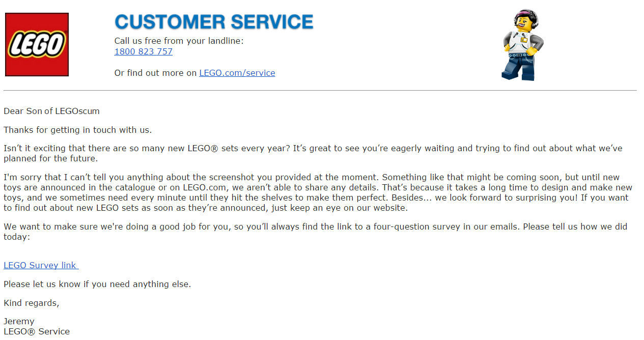Click the 'Dear Son of LEGOscum' greeting
The height and width of the screenshot is (340, 644).
pyautogui.click(x=51, y=111)
